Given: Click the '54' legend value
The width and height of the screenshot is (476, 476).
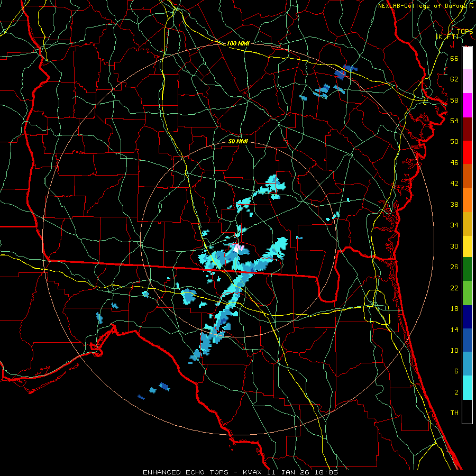Looking at the screenshot, I should pos(454,121).
